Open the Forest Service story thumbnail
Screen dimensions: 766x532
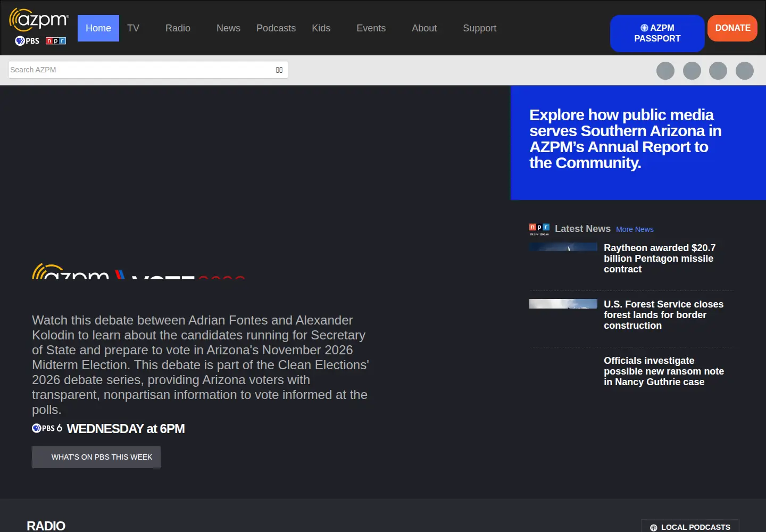click(x=563, y=304)
